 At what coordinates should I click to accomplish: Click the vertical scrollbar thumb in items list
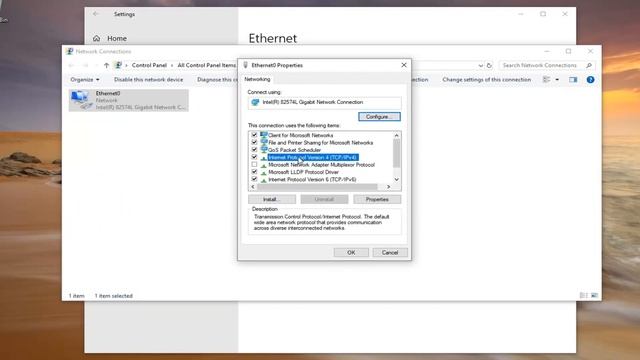[396, 153]
